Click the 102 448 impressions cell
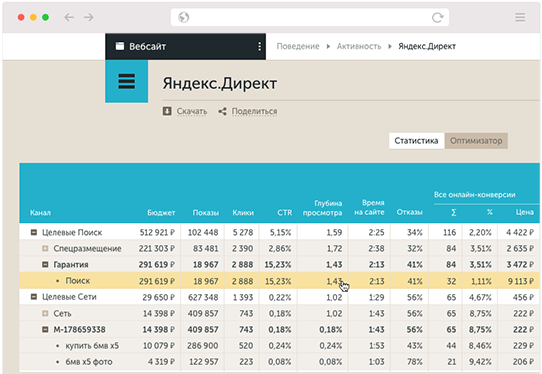This screenshot has height=374, width=542. 203,232
